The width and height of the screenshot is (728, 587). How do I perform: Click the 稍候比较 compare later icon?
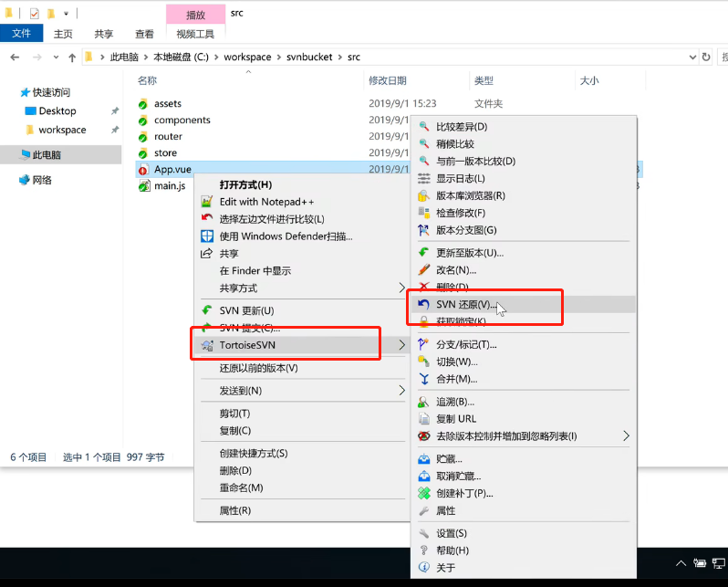(x=423, y=143)
